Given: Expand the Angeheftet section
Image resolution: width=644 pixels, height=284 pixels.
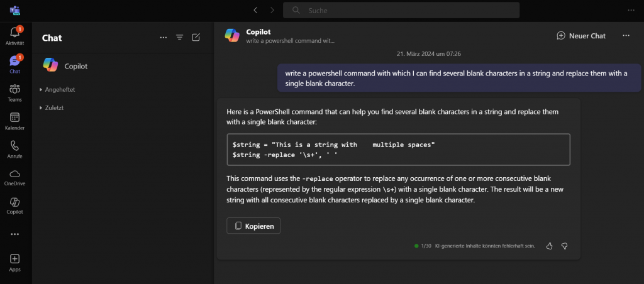Looking at the screenshot, I should 58,90.
